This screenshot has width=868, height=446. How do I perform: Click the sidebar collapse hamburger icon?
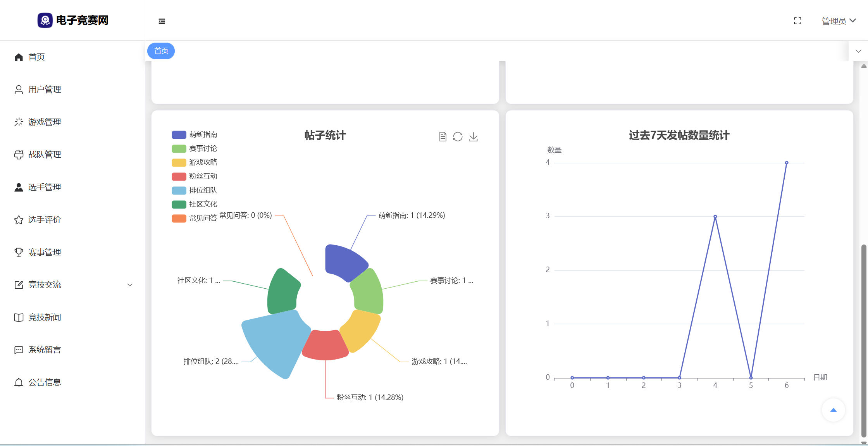click(162, 21)
